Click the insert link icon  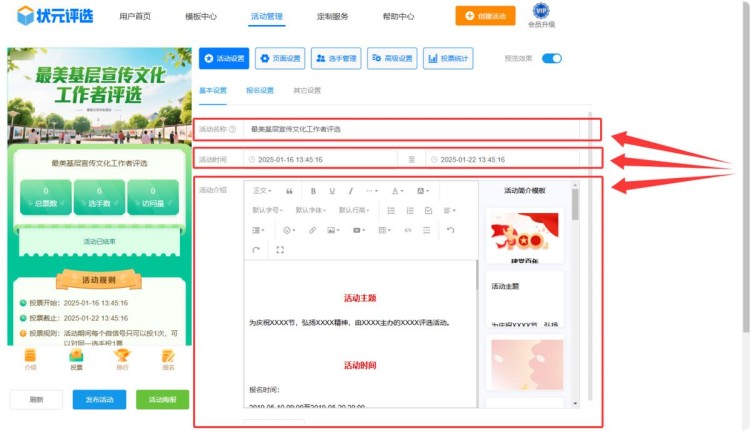coord(312,230)
